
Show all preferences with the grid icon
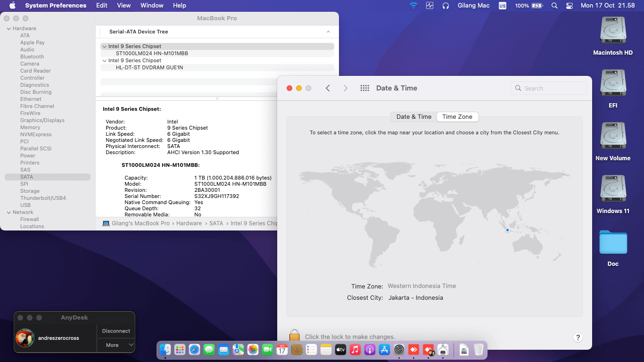[364, 88]
